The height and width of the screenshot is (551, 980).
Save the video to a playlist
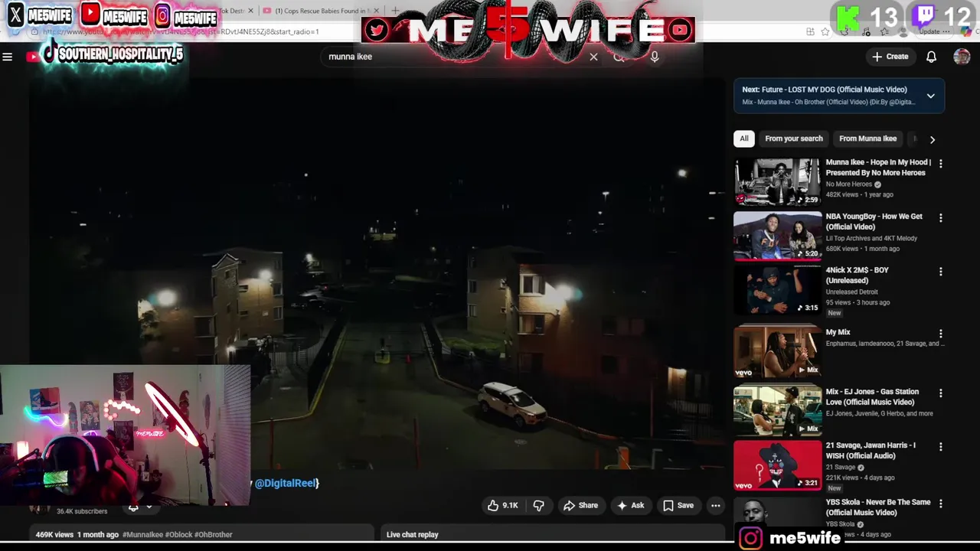[x=678, y=505]
